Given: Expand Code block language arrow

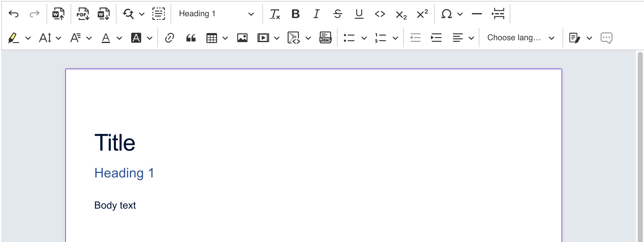Looking at the screenshot, I should pos(308,38).
